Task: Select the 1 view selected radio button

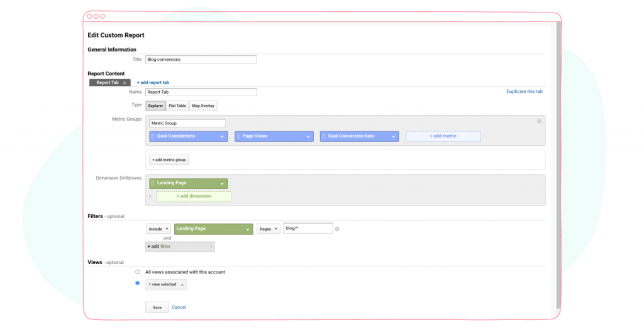Action: [138, 283]
